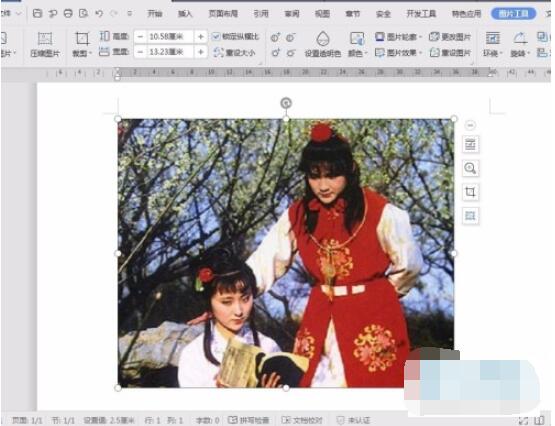This screenshot has height=426, width=555.
Task: Expand the File menu dropdown arrow
Action: [19, 14]
